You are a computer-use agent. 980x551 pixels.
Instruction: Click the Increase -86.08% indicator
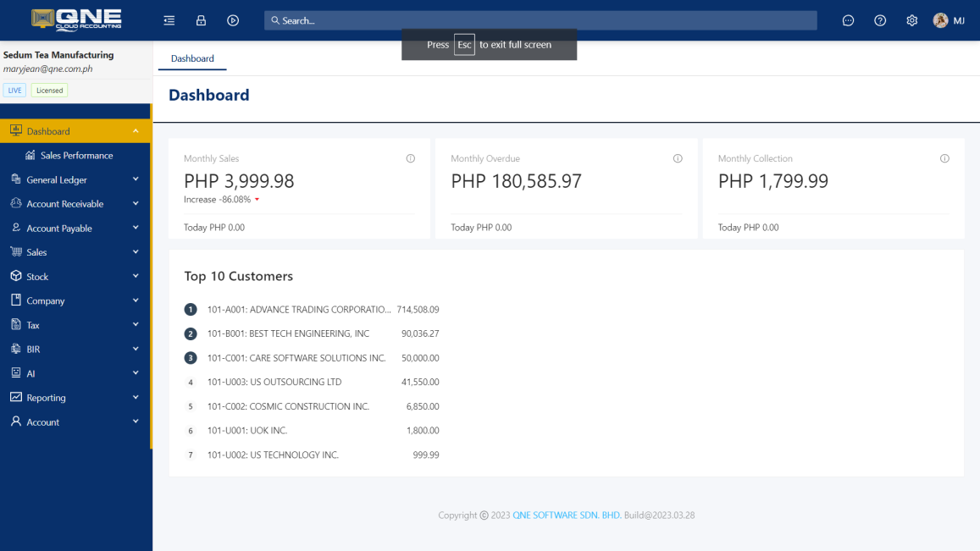221,199
